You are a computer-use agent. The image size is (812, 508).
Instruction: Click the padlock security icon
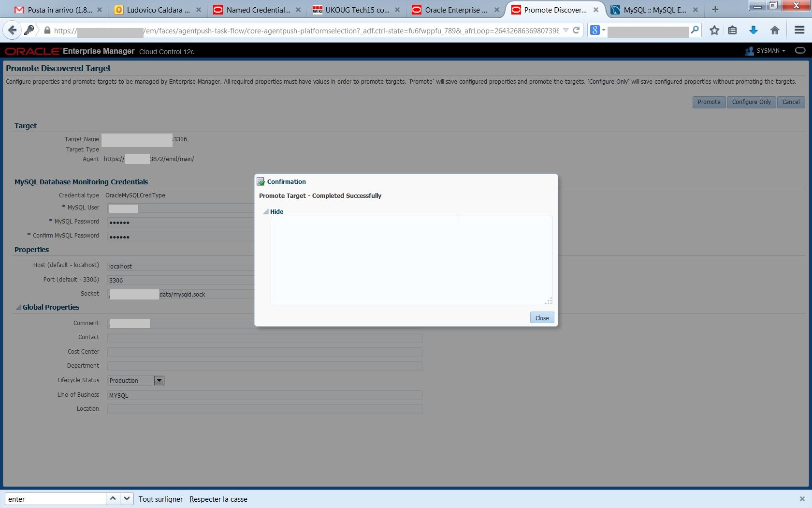(x=47, y=30)
